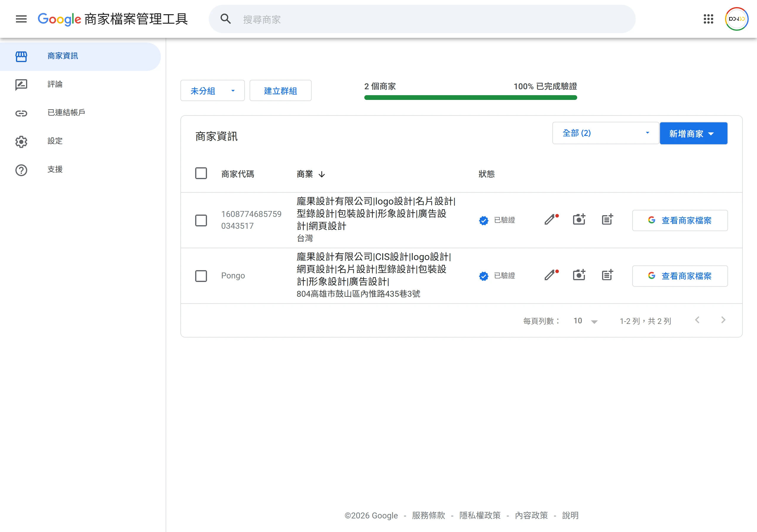The width and height of the screenshot is (757, 532).
Task: Open 支援 in the sidebar
Action: [x=80, y=170]
